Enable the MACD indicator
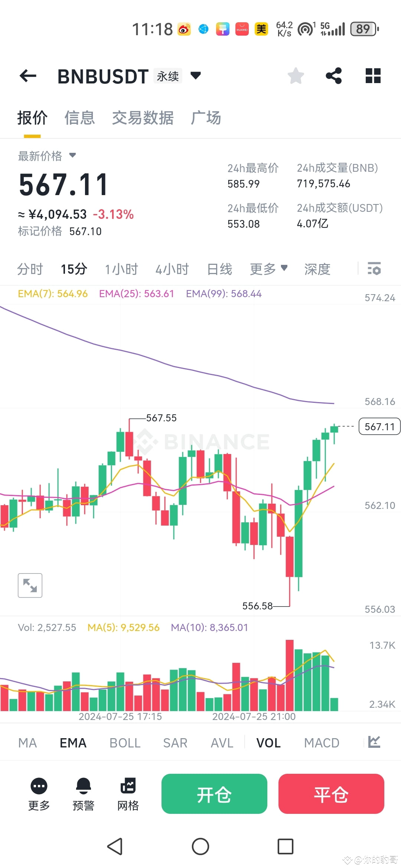401x868 pixels. click(322, 743)
